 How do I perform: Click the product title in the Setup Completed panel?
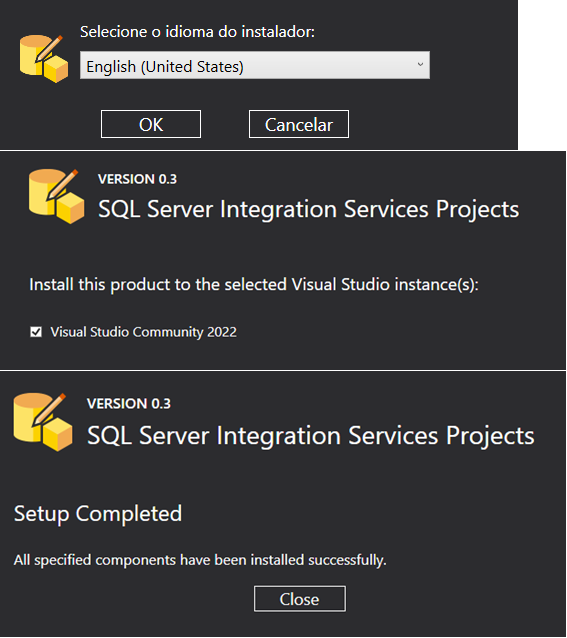pyautogui.click(x=311, y=436)
